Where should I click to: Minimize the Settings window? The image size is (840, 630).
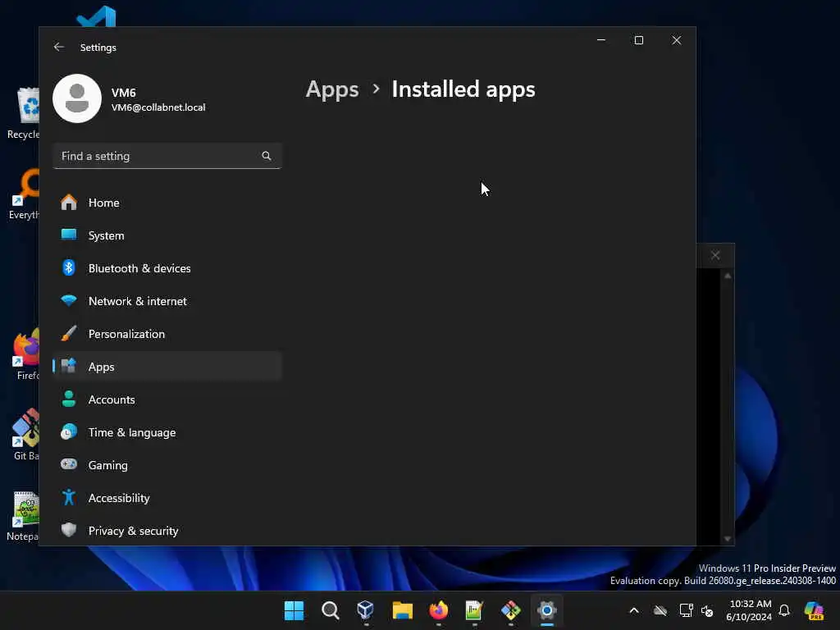pyautogui.click(x=601, y=40)
